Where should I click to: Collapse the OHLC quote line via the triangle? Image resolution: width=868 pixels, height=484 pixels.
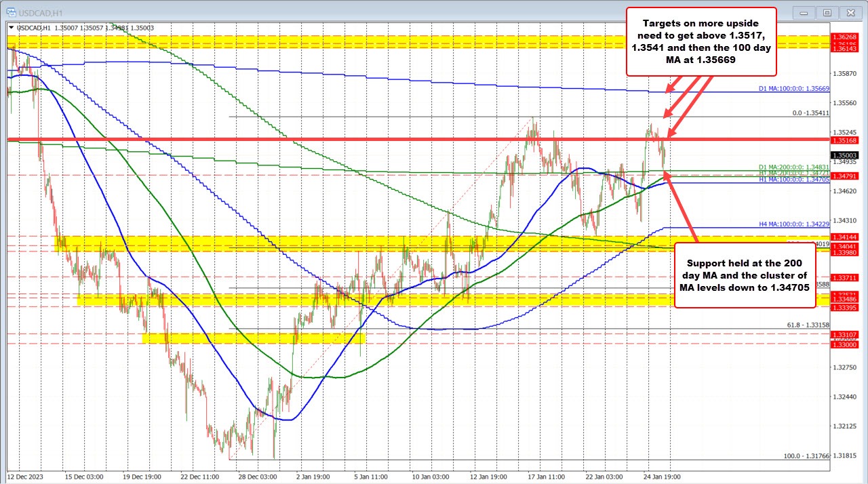tap(10, 27)
